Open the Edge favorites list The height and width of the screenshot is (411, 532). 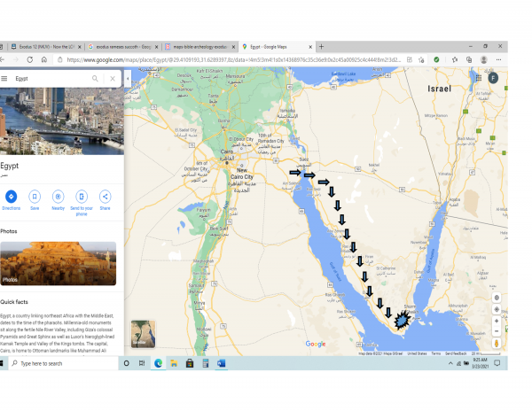(x=455, y=60)
